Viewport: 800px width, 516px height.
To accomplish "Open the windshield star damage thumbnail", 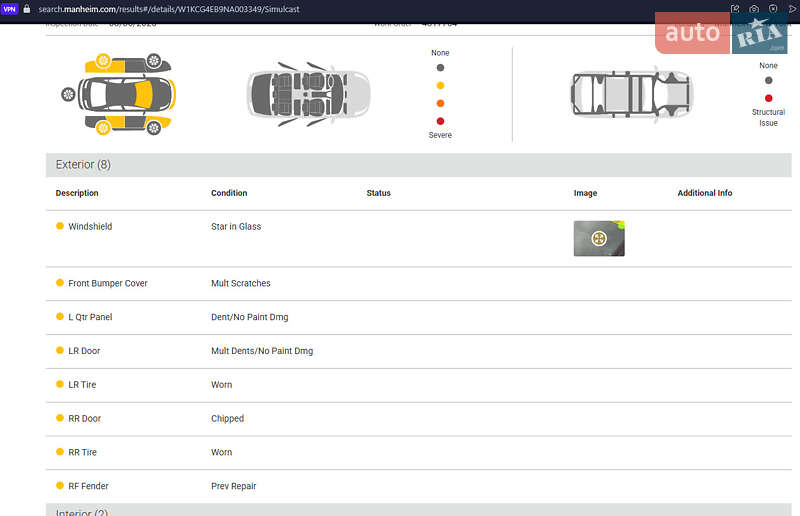I will click(599, 238).
